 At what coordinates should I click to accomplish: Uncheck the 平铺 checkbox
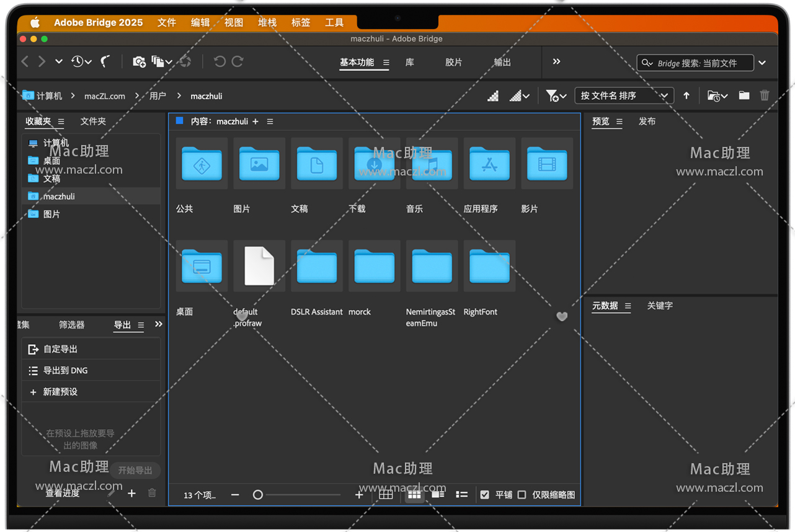click(x=485, y=495)
